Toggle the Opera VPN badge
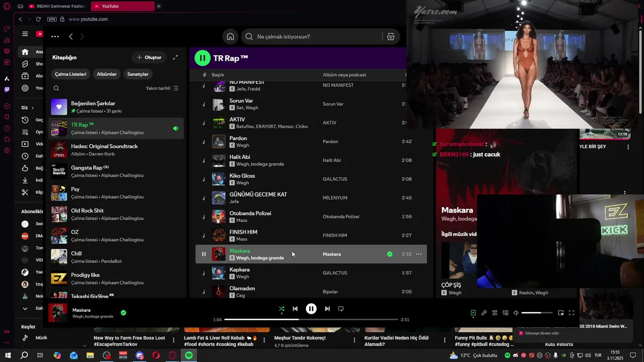 point(52,19)
